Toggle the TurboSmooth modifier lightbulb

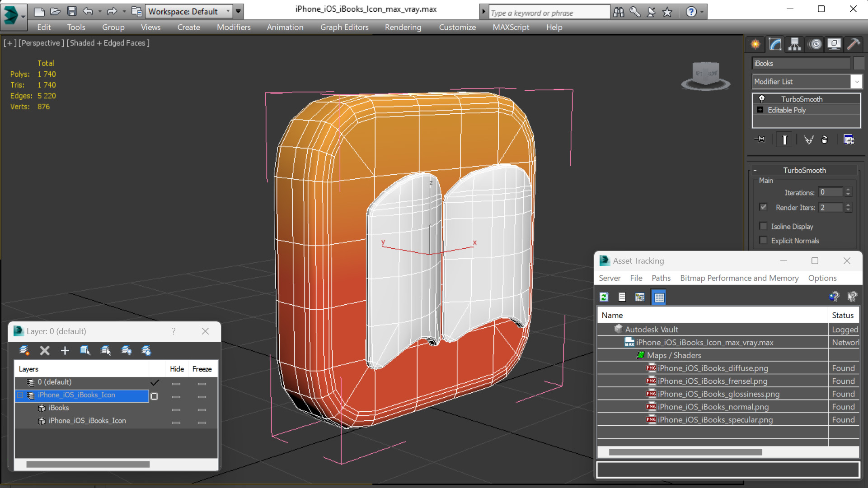tap(762, 99)
